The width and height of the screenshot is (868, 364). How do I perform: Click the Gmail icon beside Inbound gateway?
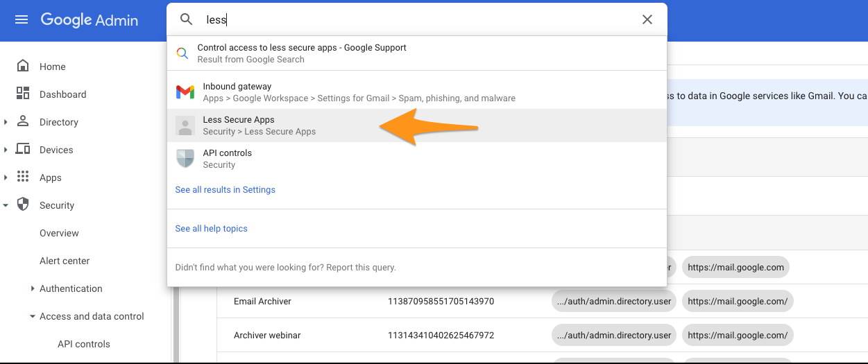[x=185, y=92]
